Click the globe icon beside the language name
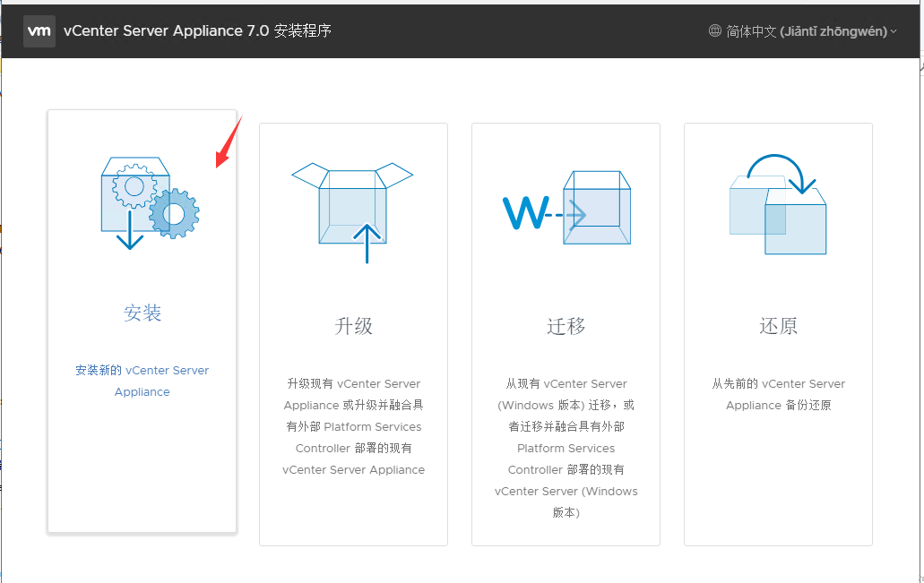Viewport: 924px width, 583px height. coord(714,30)
